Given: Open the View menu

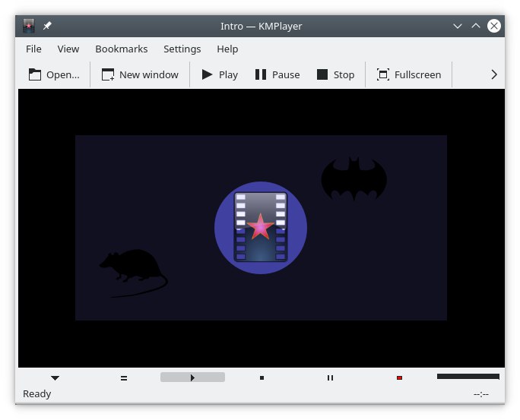Looking at the screenshot, I should [68, 49].
